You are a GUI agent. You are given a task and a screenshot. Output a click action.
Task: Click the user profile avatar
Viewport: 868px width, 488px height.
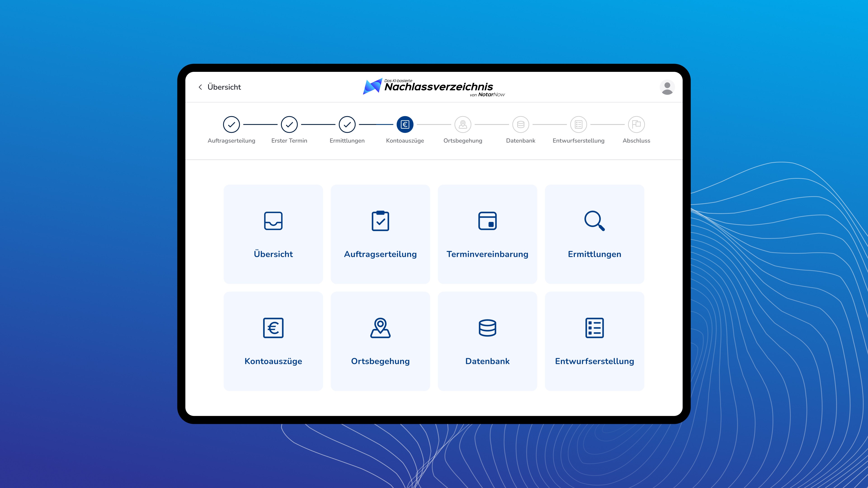[x=667, y=87]
